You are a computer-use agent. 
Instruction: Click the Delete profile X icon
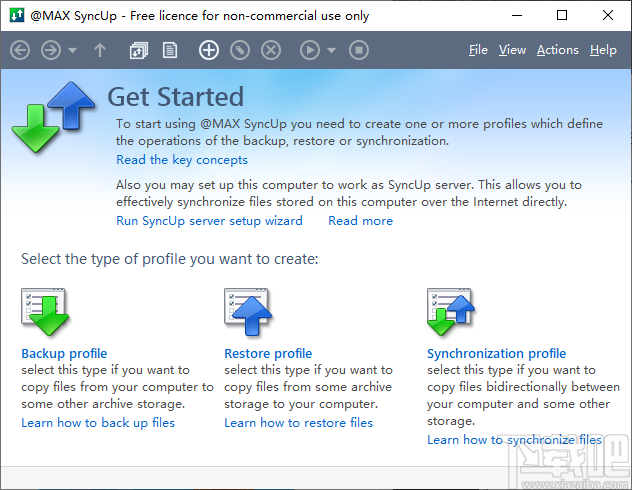[271, 50]
